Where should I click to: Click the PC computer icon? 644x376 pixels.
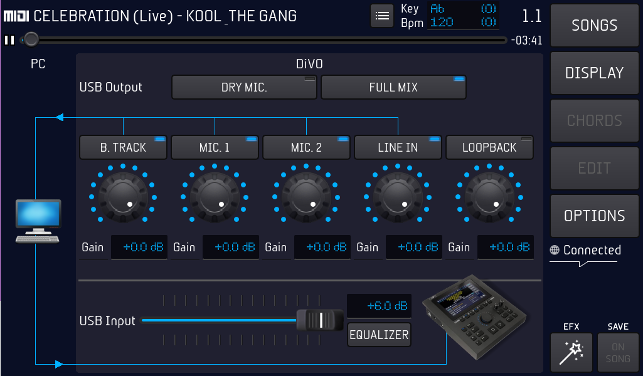pos(38,221)
